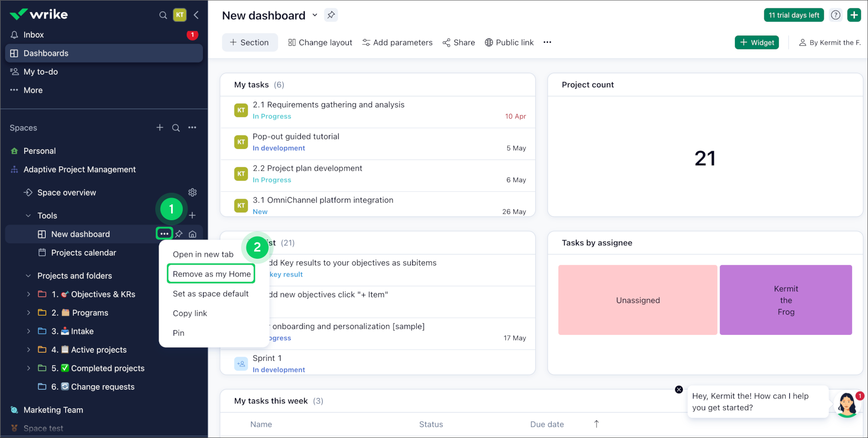Toggle pin icon on New dashboard row
Screen dimensions: 868x438
pos(179,234)
